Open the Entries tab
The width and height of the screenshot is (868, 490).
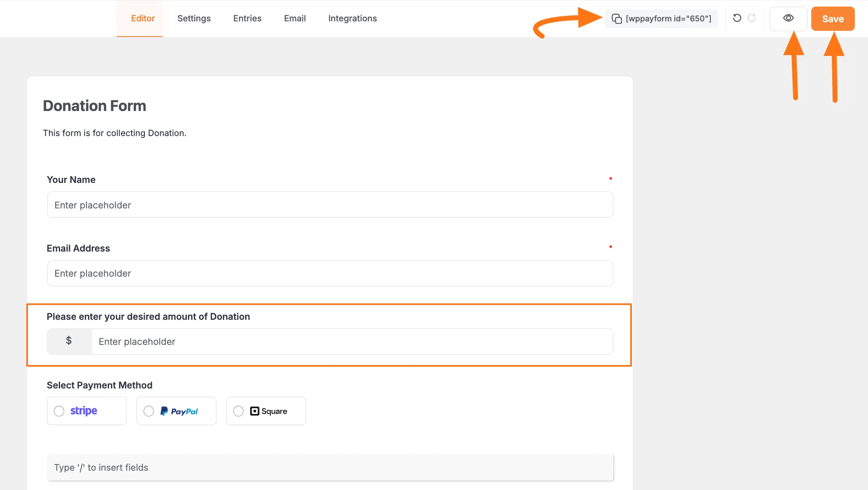click(x=247, y=18)
